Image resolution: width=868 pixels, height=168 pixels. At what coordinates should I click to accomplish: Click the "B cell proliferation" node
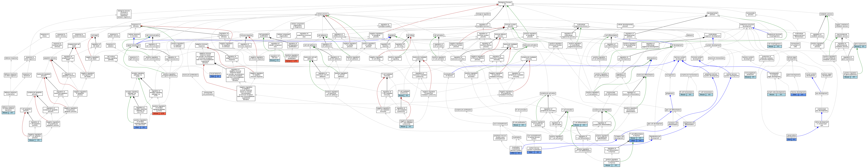[519, 124]
